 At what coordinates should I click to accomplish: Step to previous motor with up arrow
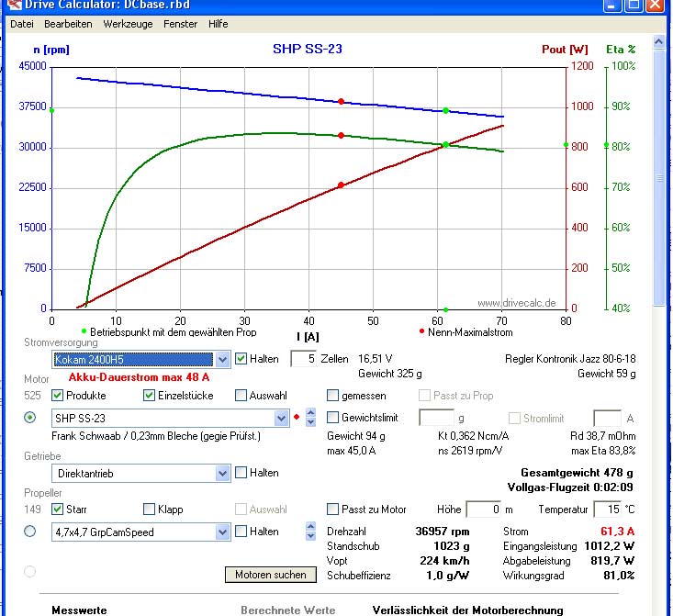pos(308,413)
